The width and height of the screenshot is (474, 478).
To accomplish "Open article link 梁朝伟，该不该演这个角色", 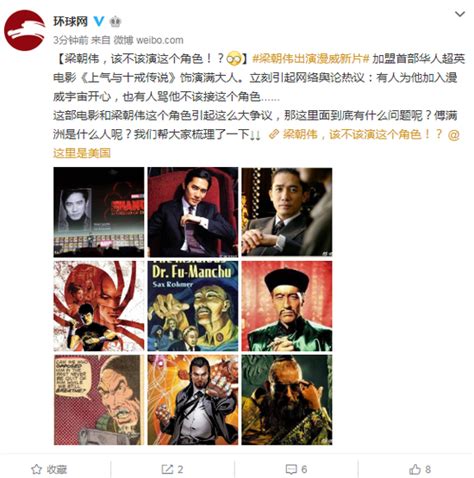I will click(356, 134).
